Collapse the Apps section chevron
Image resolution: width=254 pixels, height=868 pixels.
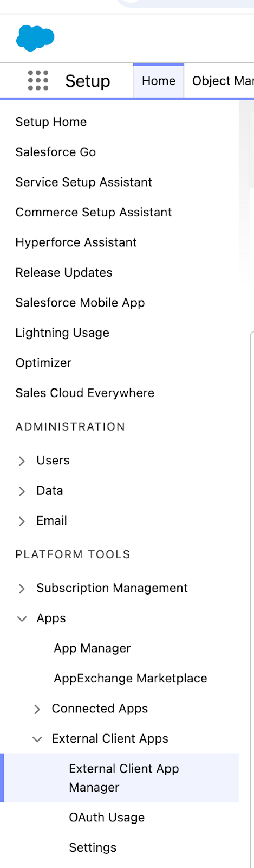(22, 618)
